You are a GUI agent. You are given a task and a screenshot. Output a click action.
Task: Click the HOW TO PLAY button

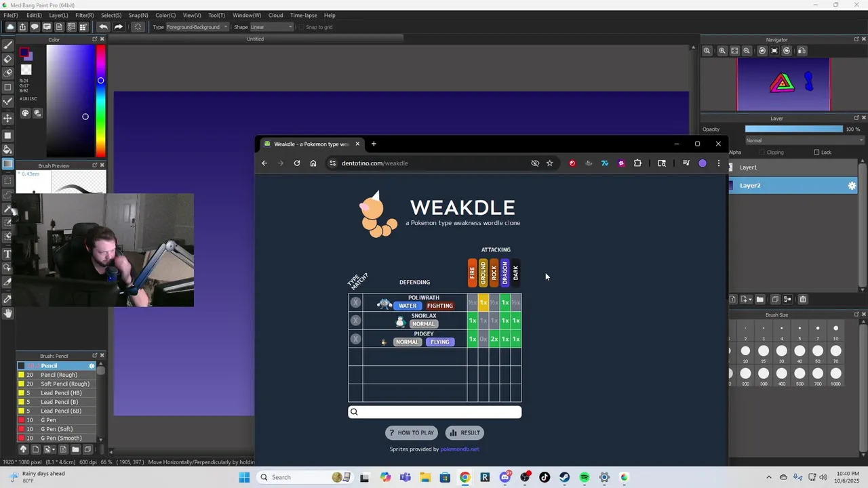click(x=412, y=432)
